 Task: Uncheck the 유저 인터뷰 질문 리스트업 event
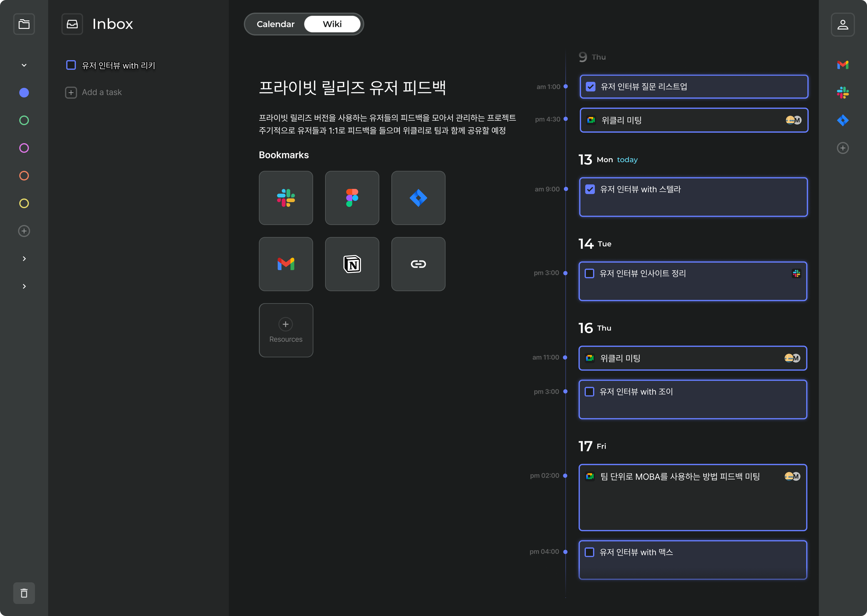tap(590, 87)
